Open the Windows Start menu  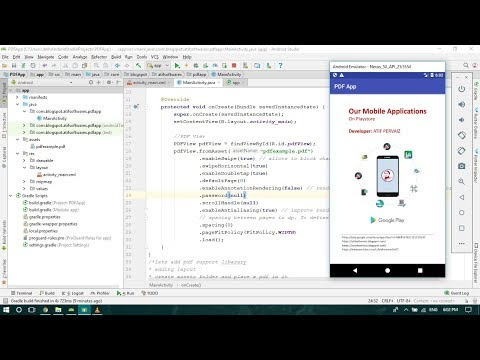coord(6,310)
